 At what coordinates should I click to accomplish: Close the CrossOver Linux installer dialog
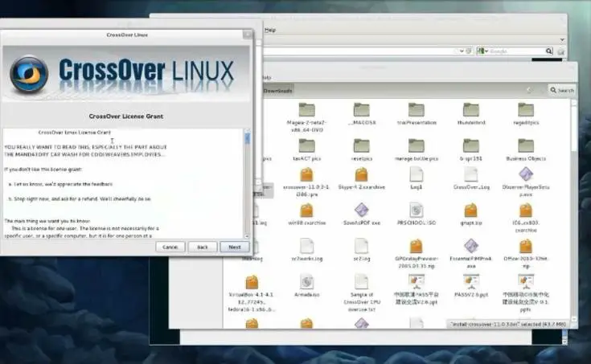pos(248,35)
